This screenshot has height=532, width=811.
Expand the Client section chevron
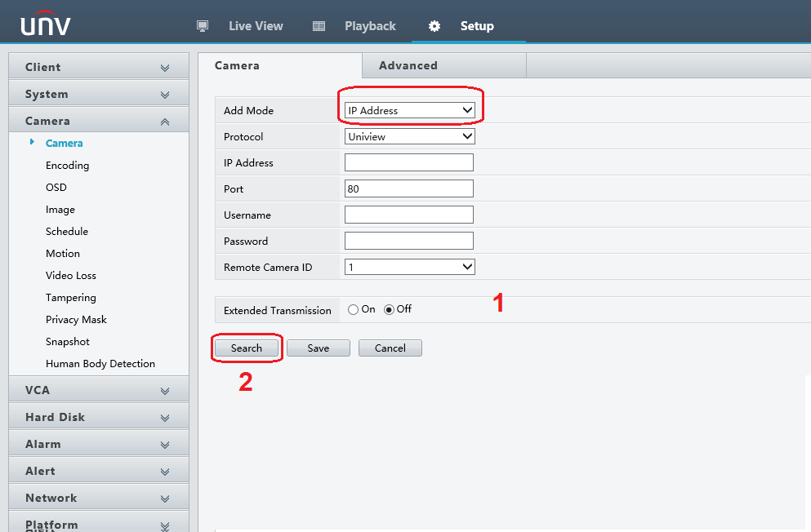point(165,68)
